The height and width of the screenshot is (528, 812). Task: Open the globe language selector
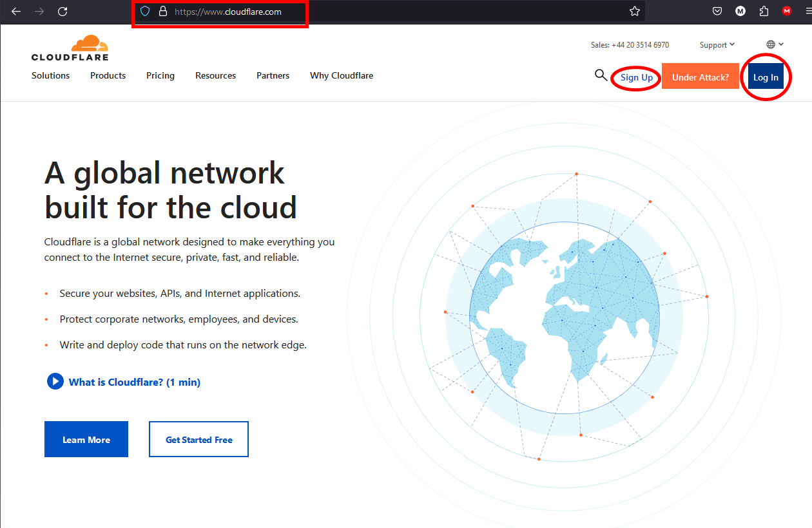tap(775, 44)
